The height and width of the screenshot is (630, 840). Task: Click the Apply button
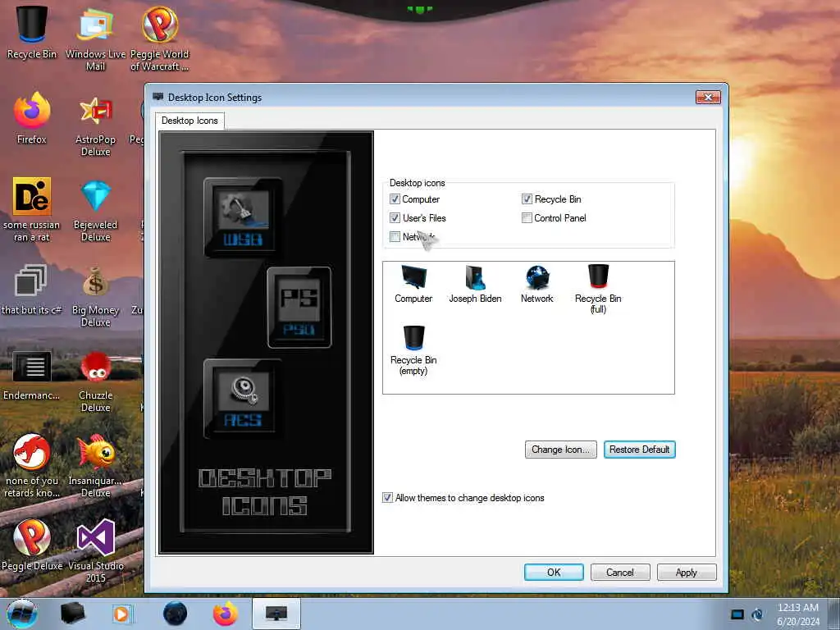pos(687,572)
